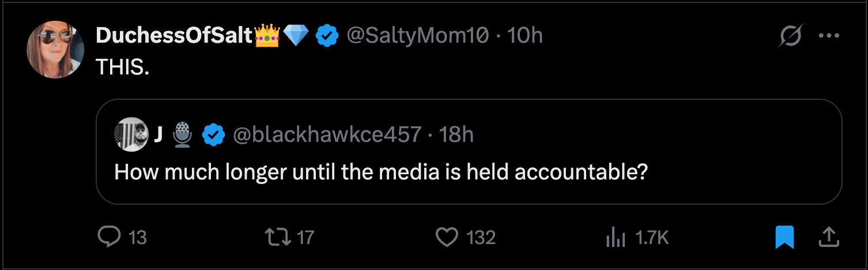This screenshot has width=868, height=270.
Task: Open J's small avatar in quoted tweet
Action: pyautogui.click(x=131, y=135)
